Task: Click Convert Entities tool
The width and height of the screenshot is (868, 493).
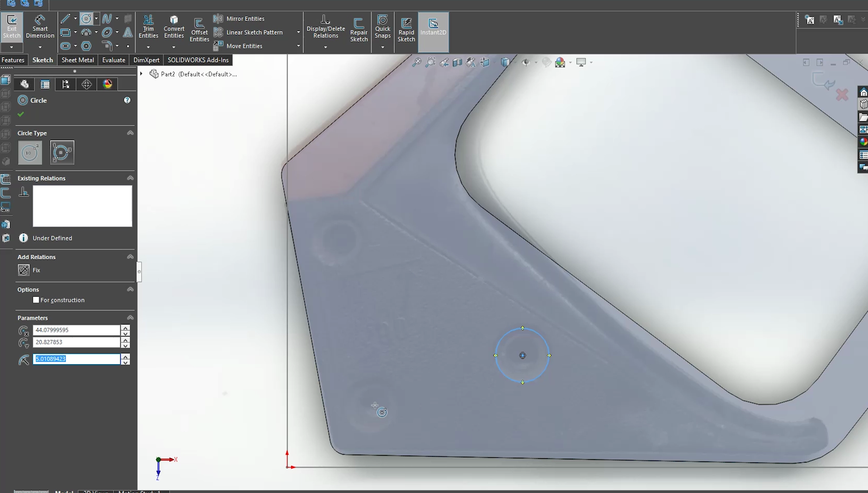Action: point(174,26)
